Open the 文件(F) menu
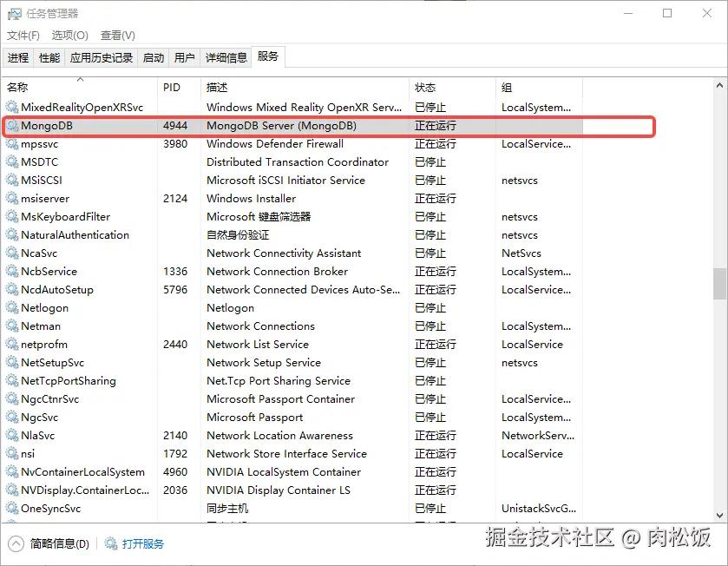Screen dimensions: 728x566 pos(23,36)
